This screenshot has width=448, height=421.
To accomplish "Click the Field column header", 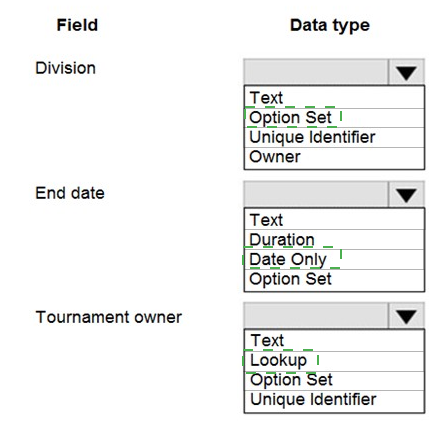I will tap(77, 25).
